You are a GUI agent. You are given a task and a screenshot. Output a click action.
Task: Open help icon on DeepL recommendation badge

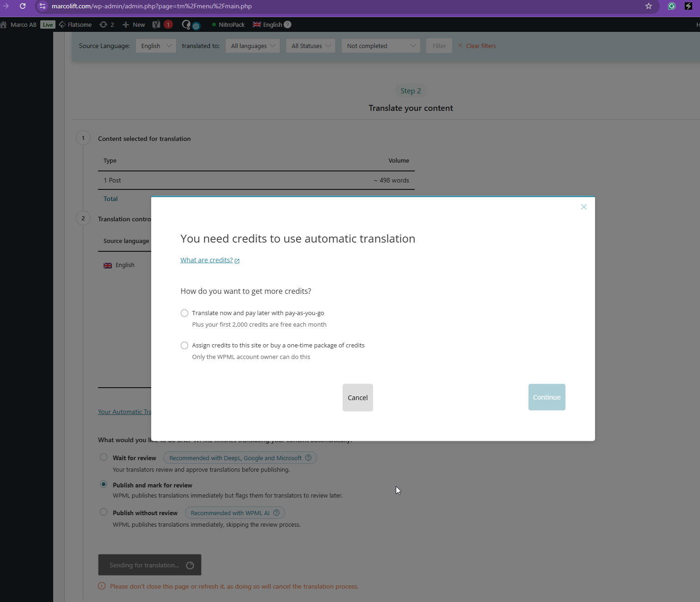[308, 458]
